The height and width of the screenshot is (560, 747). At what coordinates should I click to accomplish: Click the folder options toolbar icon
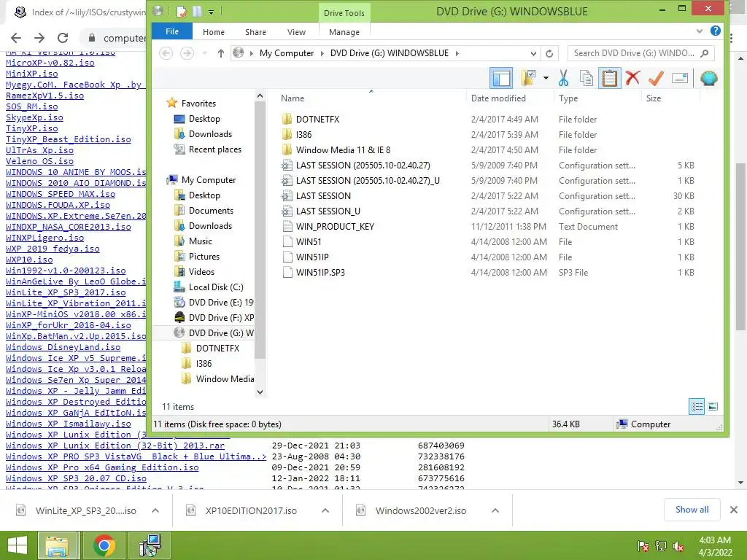pos(528,78)
